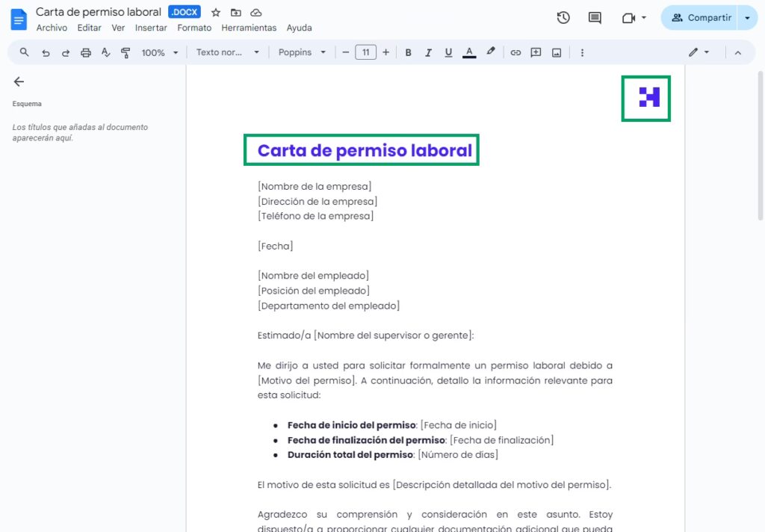This screenshot has height=532, width=765.
Task: Open the Insertar menu
Action: (x=151, y=28)
